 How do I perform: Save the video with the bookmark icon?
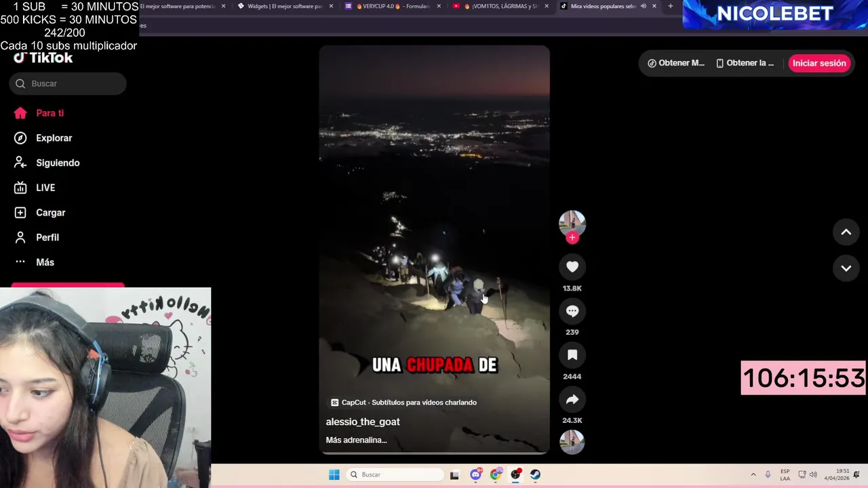pos(572,355)
